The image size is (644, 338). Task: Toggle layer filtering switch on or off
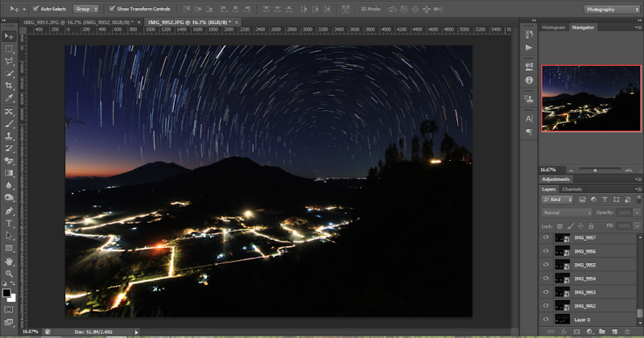coord(638,200)
